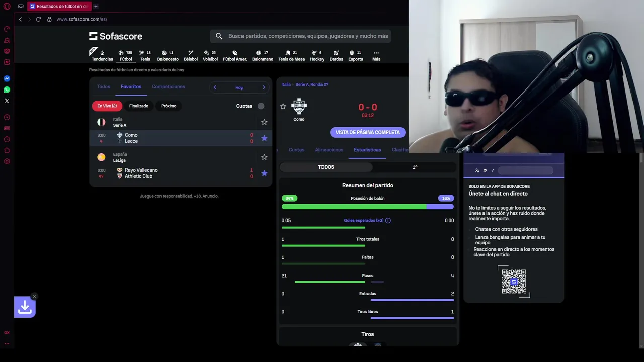This screenshot has height=362, width=644.
Task: Unfavorite Rayo Vallecano vs Athletic Club star
Action: 264,173
